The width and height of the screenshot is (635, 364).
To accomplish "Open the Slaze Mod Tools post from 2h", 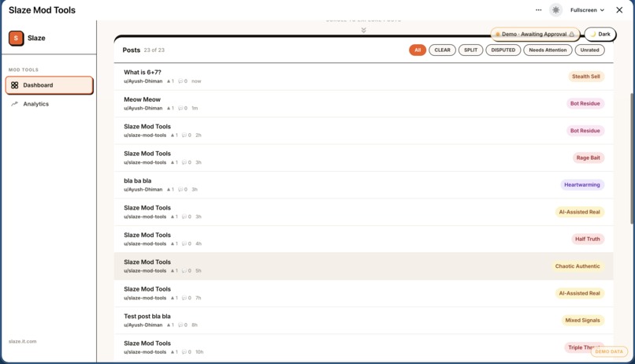I will coord(363,131).
